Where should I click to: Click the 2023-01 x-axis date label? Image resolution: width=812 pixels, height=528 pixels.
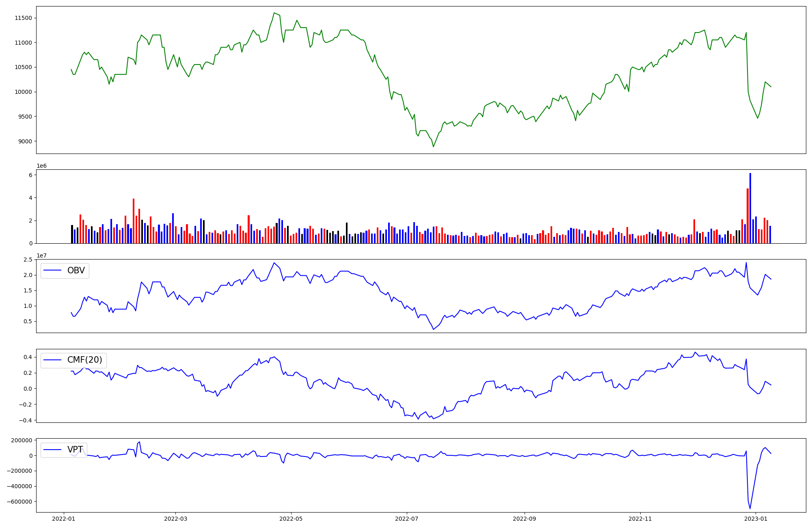[x=756, y=518]
